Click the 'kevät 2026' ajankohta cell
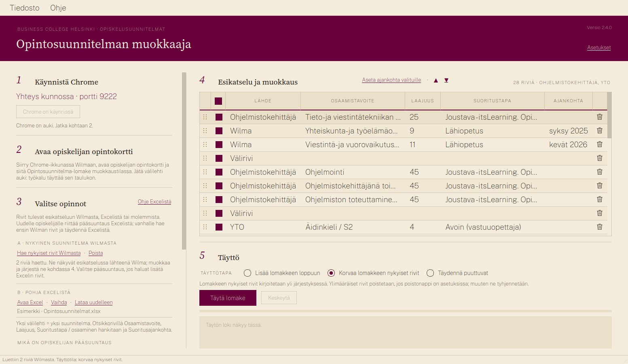 click(x=568, y=144)
